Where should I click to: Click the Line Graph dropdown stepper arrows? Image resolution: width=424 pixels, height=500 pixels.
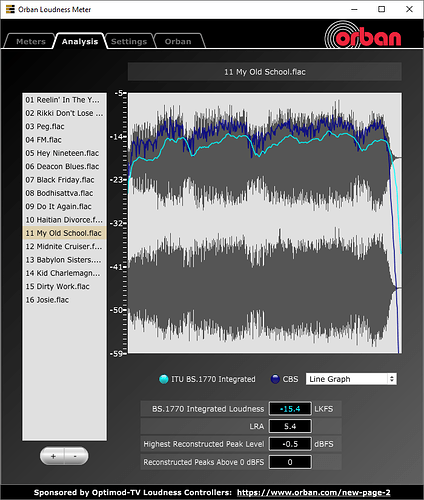(x=392, y=379)
